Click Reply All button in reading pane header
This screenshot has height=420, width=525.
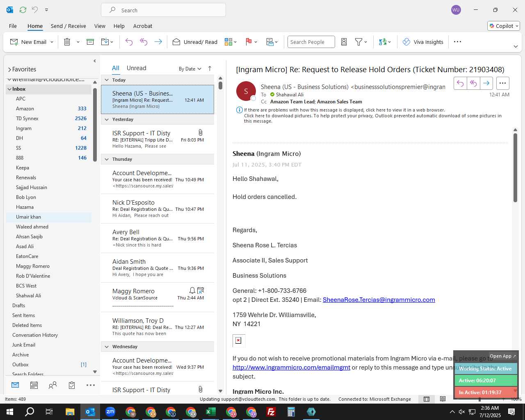[473, 83]
